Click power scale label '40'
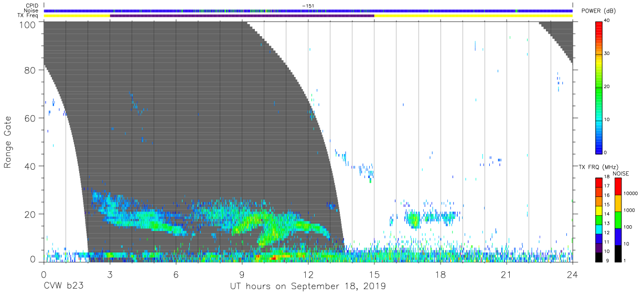Viewport: 644px width, 297px height. (x=607, y=20)
